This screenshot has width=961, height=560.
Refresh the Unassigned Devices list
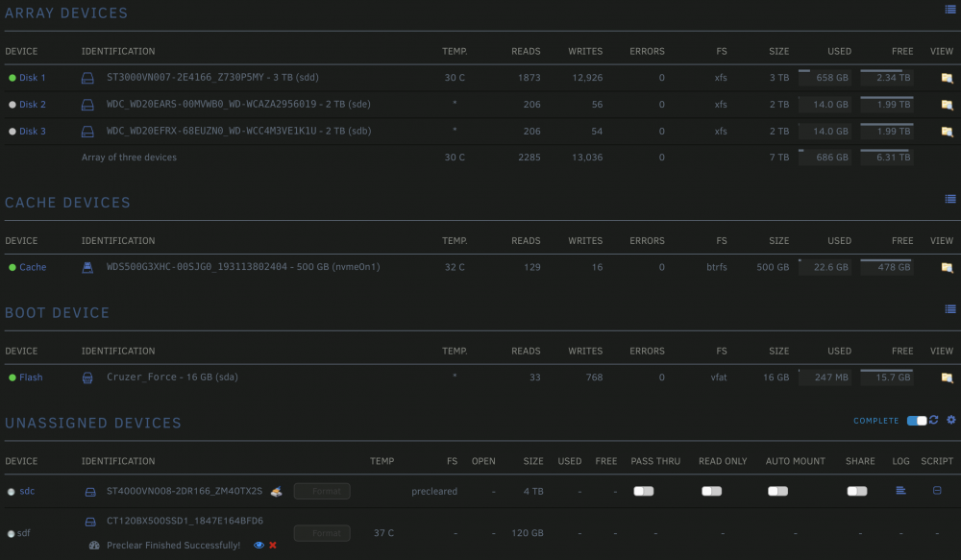click(933, 420)
